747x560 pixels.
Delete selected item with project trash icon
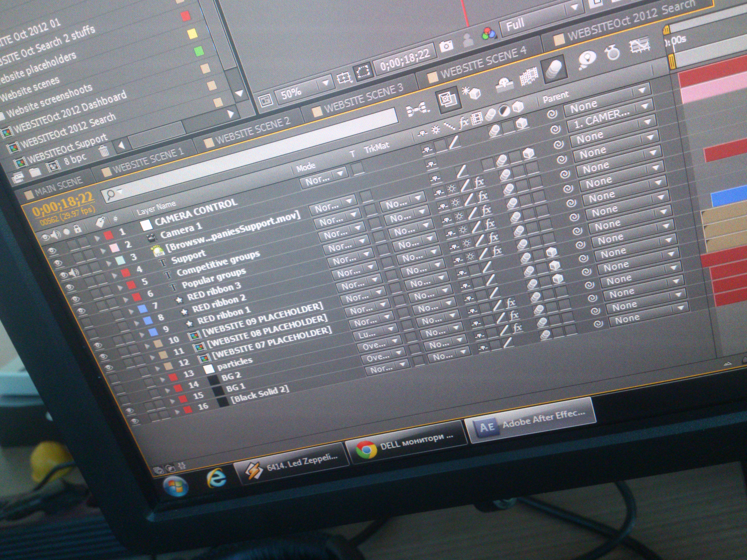[104, 151]
